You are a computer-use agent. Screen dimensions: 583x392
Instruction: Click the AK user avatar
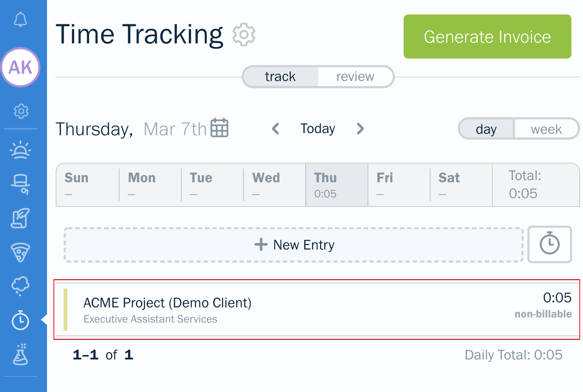point(21,67)
